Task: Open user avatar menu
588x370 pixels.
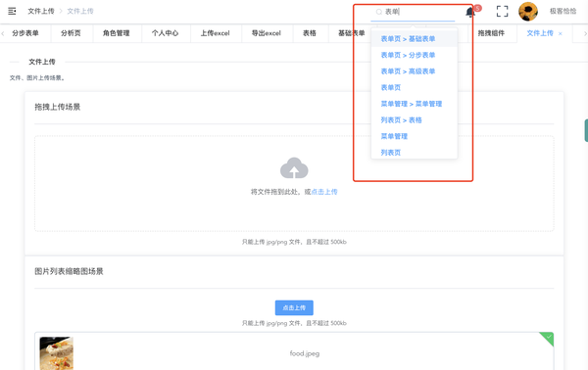Action: coord(528,11)
